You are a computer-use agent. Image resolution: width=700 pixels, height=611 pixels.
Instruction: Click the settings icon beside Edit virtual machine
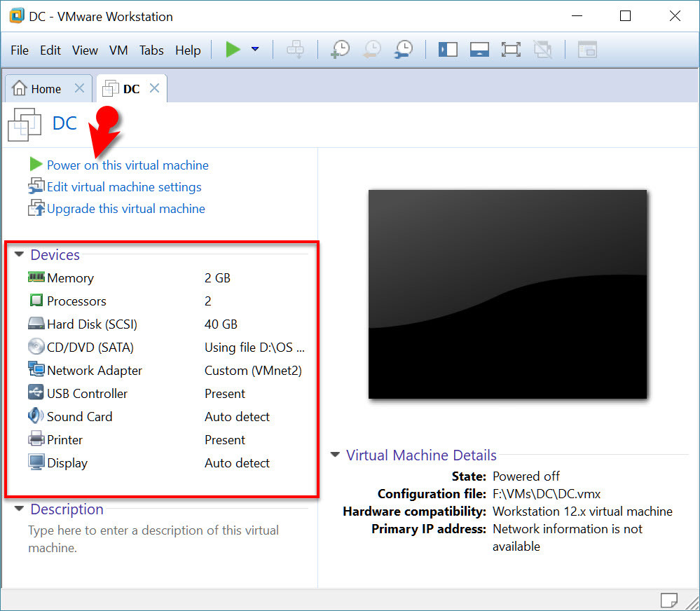pos(36,186)
